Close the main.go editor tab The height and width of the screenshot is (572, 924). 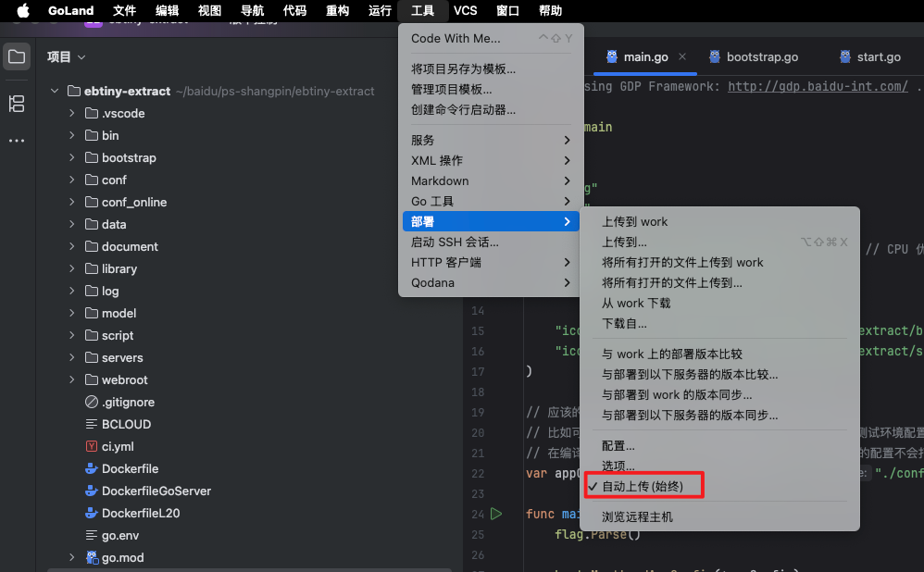point(681,56)
